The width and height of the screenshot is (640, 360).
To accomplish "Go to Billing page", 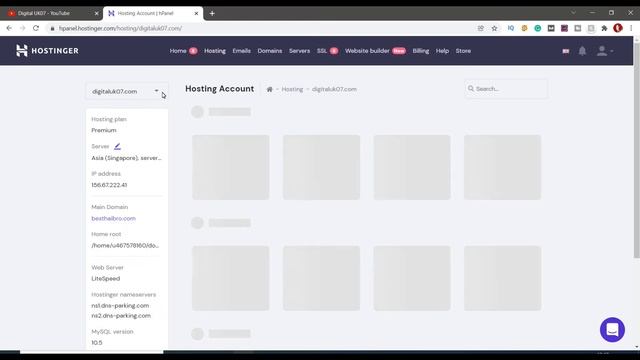I will point(420,51).
